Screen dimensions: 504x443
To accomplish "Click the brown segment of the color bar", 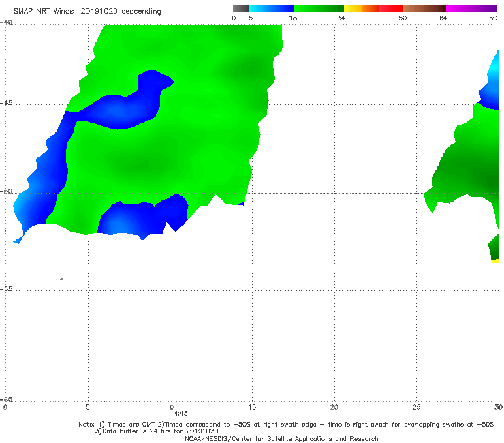I will pos(424,8).
